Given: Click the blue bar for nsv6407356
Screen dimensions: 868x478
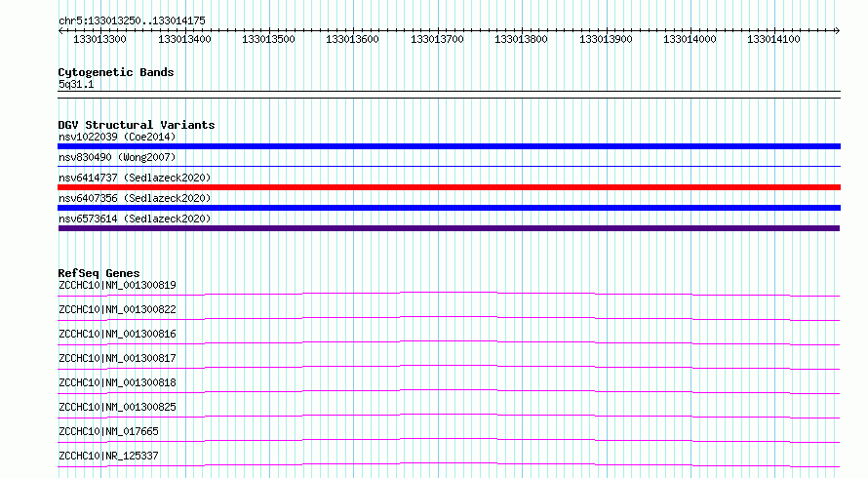Looking at the screenshot, I should 449,208.
